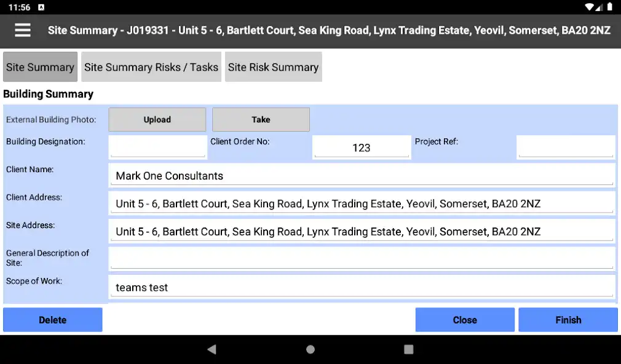Select the Project Ref input field
This screenshot has width=621, height=364.
tap(566, 148)
